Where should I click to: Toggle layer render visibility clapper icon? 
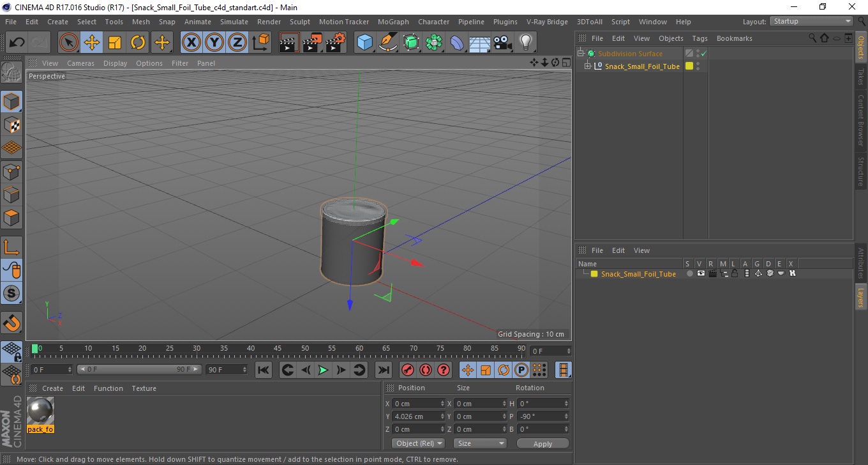coord(712,273)
